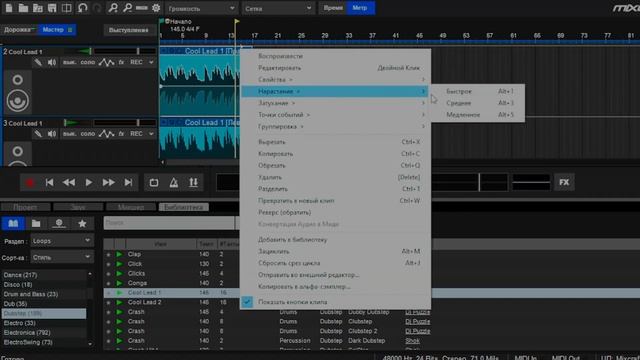The image size is (640, 360).
Task: Start playback with the Play button
Action: point(89,182)
